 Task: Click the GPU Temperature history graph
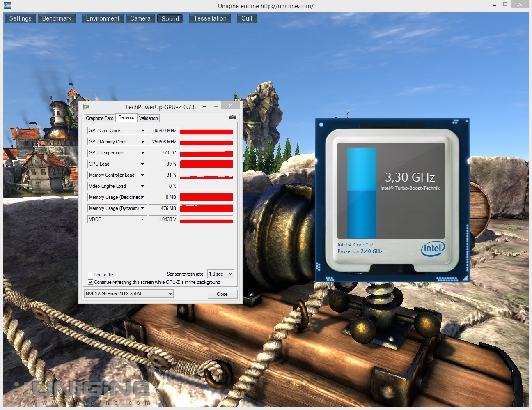(x=206, y=153)
